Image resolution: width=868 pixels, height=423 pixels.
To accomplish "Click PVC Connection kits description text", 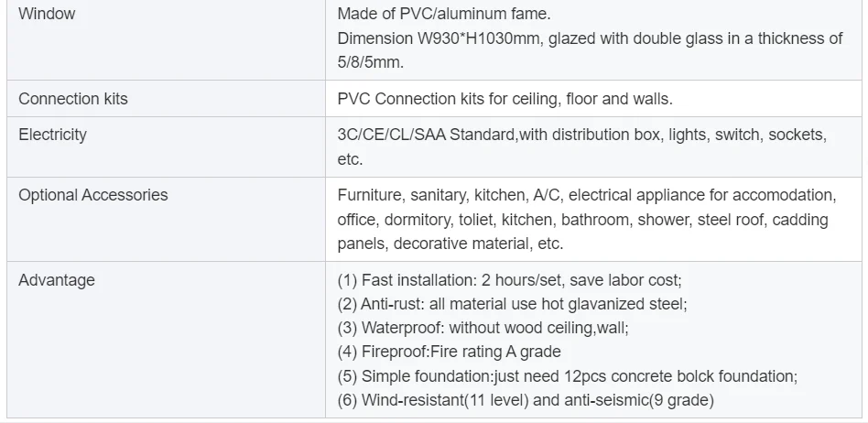I will tap(505, 99).
